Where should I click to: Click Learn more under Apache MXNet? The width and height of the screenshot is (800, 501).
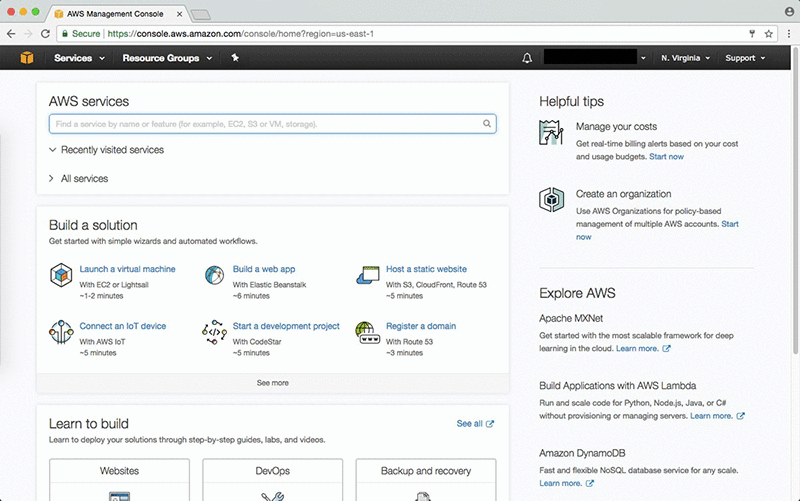click(637, 349)
